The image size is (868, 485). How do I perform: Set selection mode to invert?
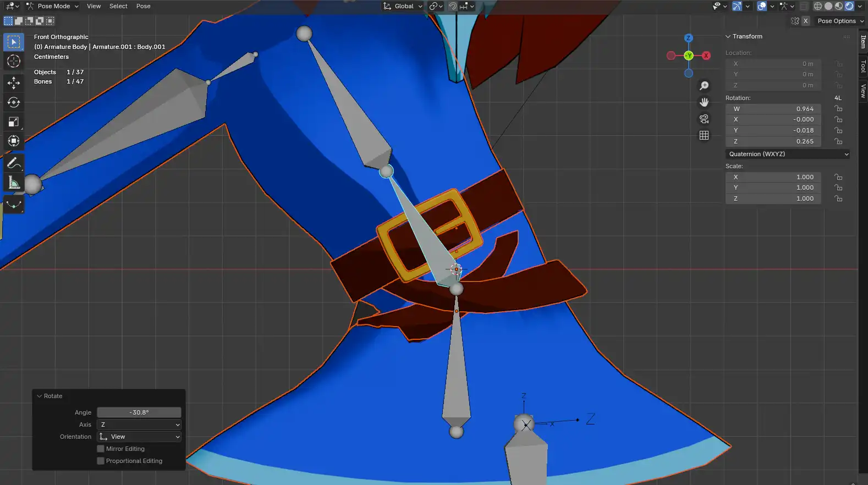pos(40,21)
